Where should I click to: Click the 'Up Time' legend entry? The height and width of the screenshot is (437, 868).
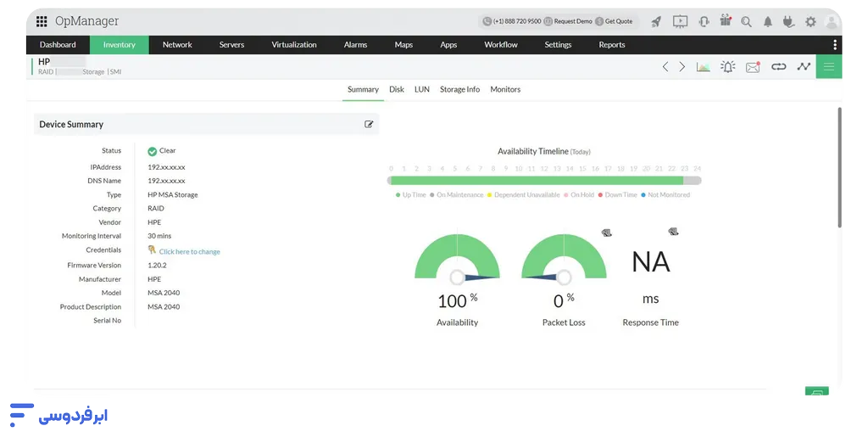click(x=411, y=195)
